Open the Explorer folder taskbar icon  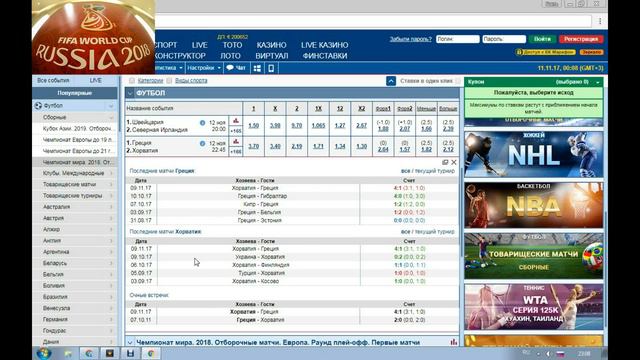(68, 353)
